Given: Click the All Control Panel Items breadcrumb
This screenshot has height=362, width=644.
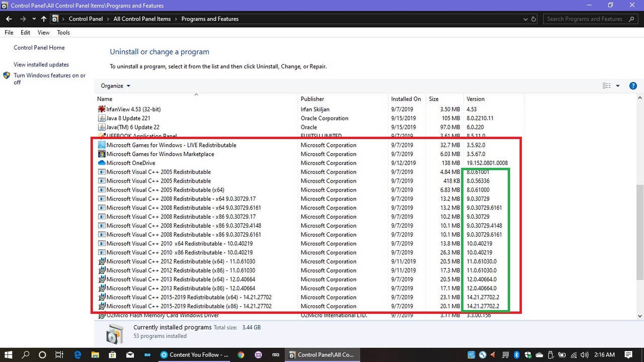Looking at the screenshot, I should tap(142, 19).
